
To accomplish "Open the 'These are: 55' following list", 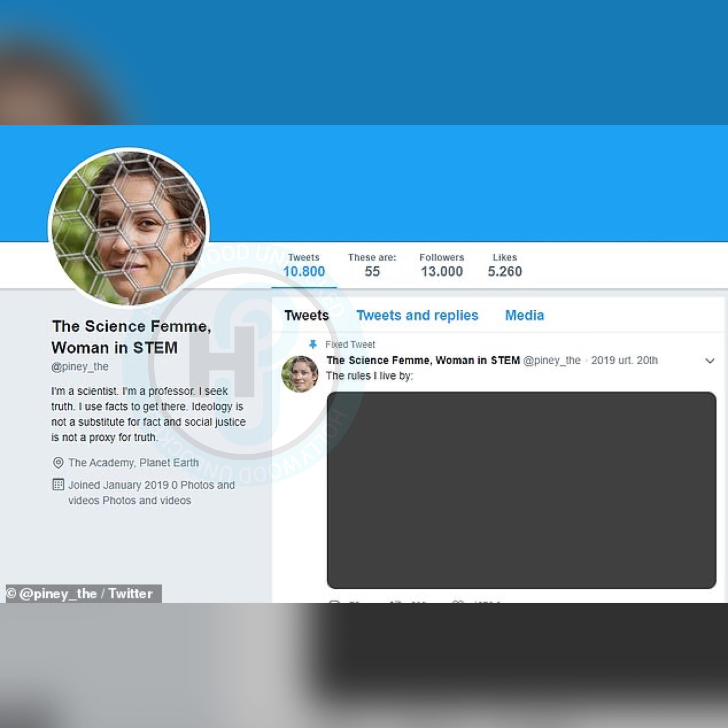I will (x=372, y=265).
